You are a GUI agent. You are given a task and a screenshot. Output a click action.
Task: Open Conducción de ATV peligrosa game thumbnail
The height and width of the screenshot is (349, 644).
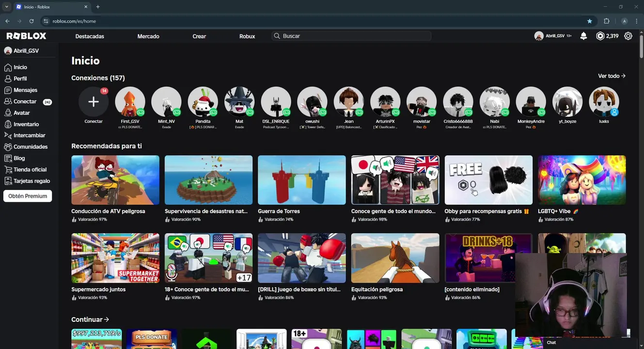click(115, 180)
